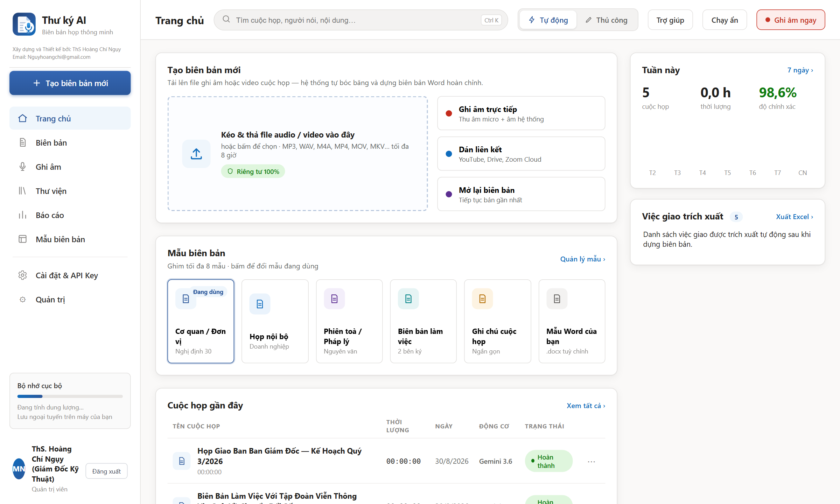
Task: Open the Ghi âm microphone sidebar item
Action: point(70,167)
